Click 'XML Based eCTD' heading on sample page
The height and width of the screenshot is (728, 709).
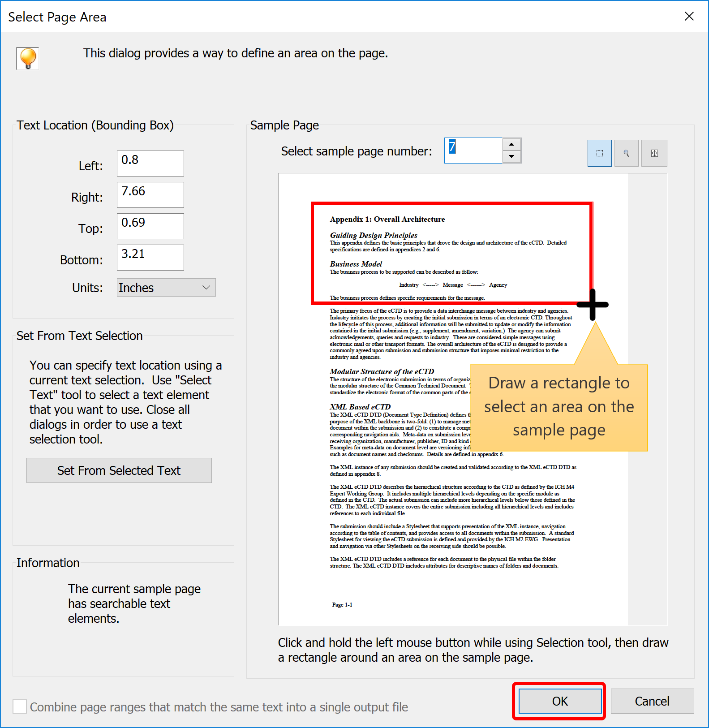click(360, 407)
